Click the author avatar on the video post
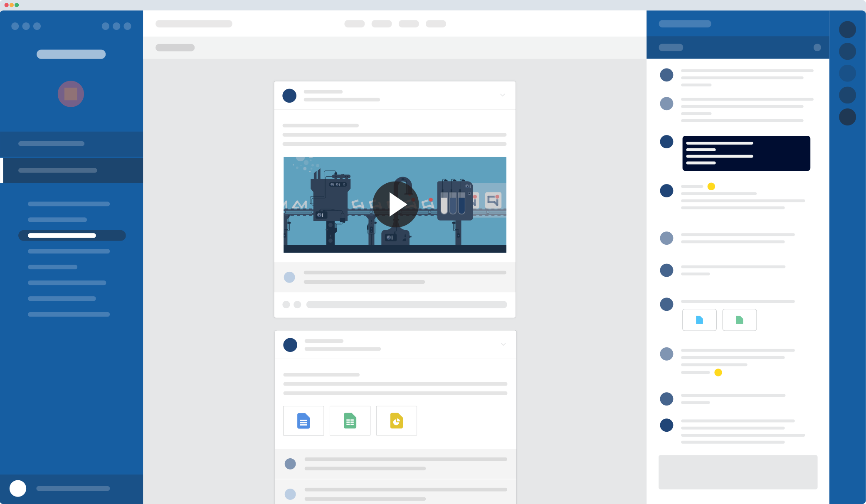 pos(289,96)
